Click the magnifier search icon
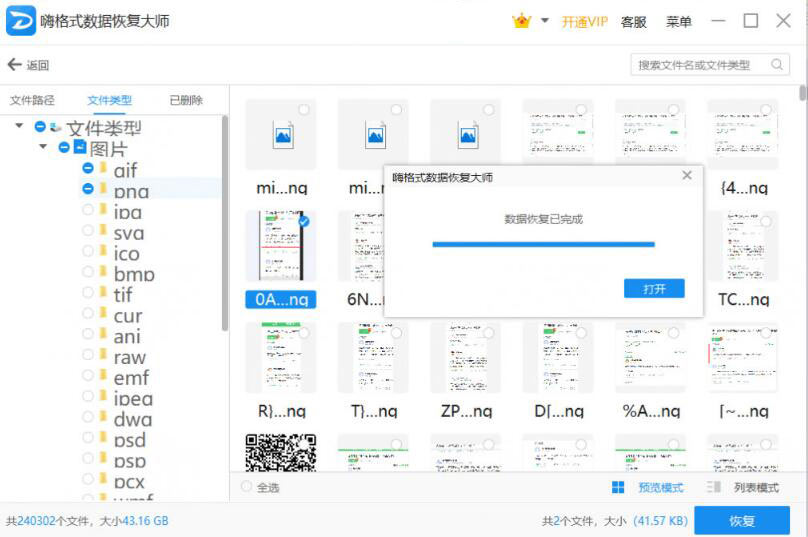The width and height of the screenshot is (808, 537). (x=777, y=65)
